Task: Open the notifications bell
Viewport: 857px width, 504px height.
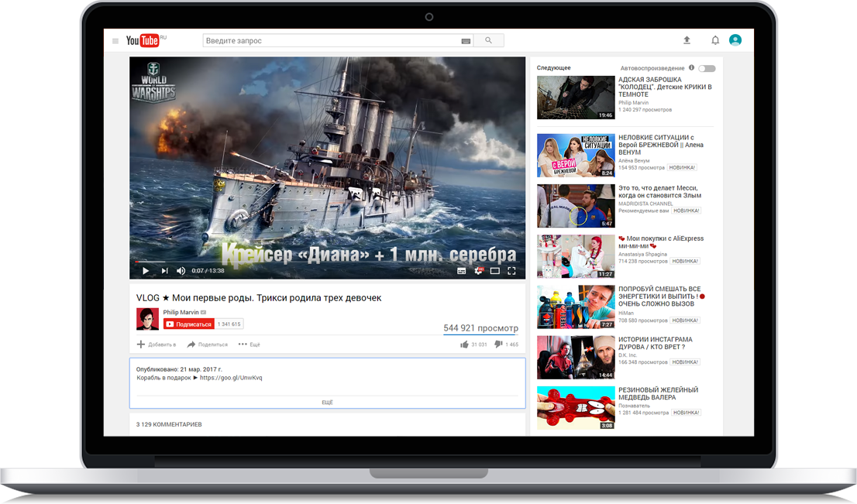Action: pos(715,39)
